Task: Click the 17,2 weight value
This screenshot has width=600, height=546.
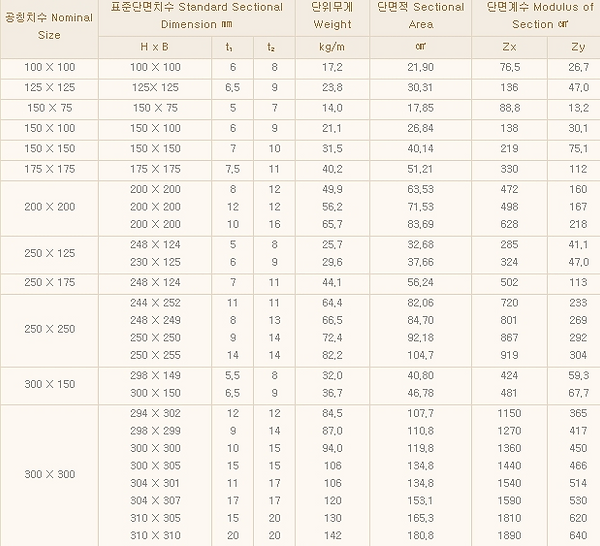Action: point(332,67)
